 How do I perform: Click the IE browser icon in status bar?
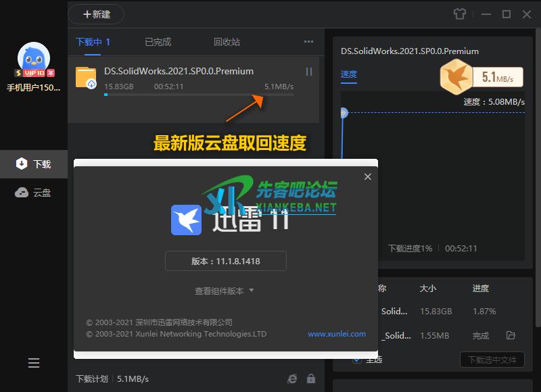(292, 379)
